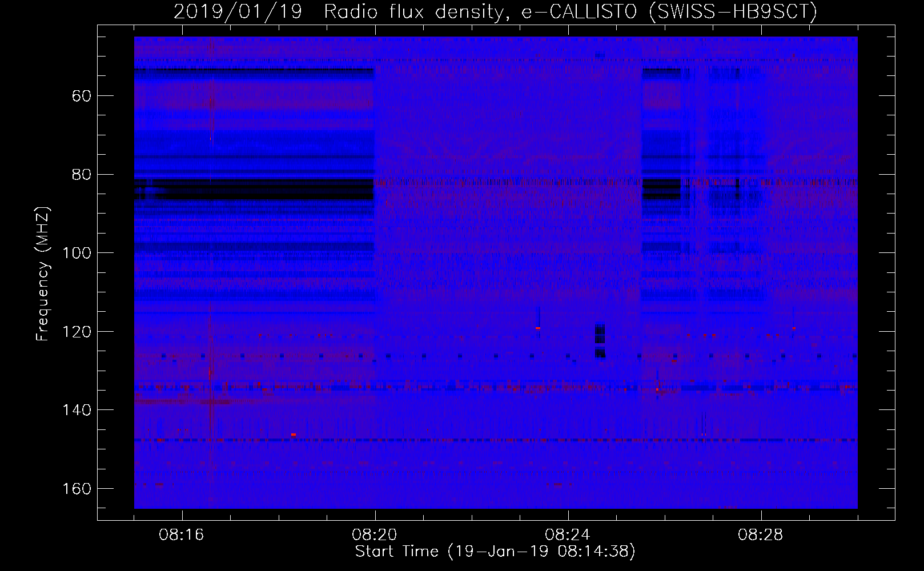924x571 pixels.
Task: Click the 100 frequency tick label
Action: click(77, 253)
